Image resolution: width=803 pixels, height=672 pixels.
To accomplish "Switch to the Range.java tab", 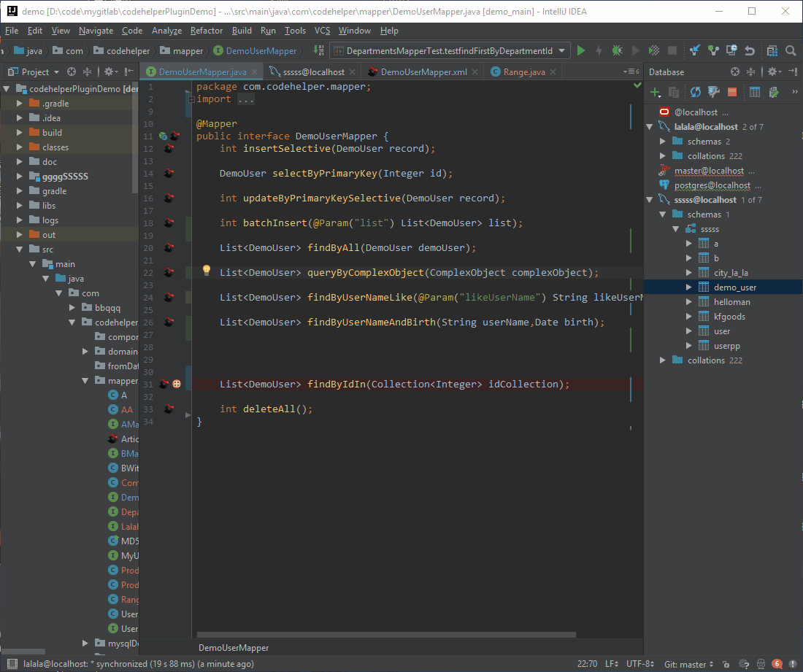I will point(524,72).
